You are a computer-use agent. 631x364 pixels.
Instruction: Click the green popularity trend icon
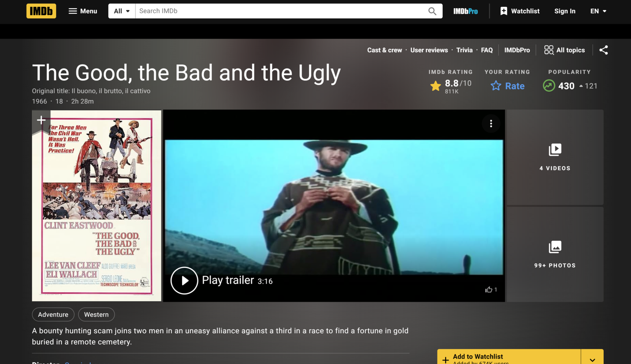pyautogui.click(x=549, y=86)
